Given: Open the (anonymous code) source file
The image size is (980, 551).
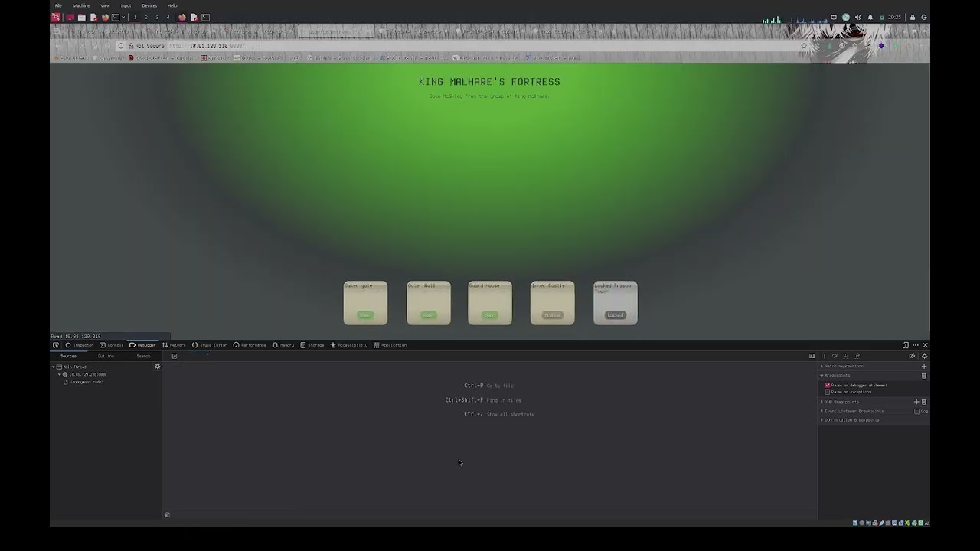Looking at the screenshot, I should click(86, 382).
